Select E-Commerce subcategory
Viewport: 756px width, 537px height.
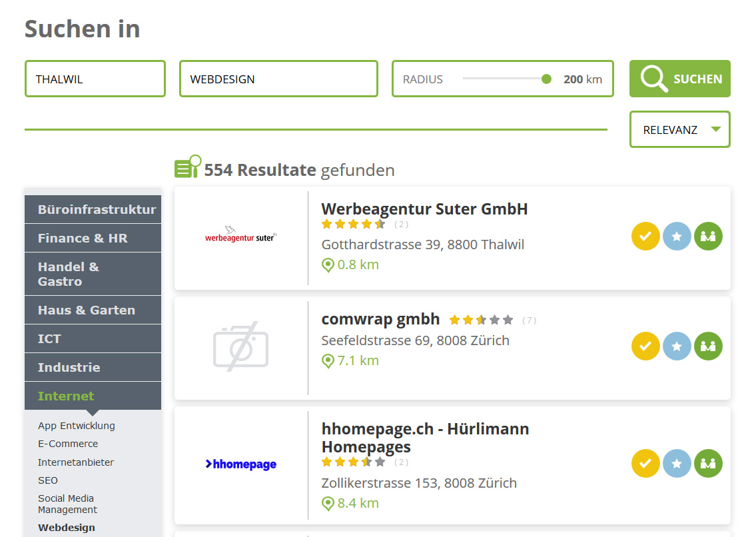pyautogui.click(x=67, y=444)
